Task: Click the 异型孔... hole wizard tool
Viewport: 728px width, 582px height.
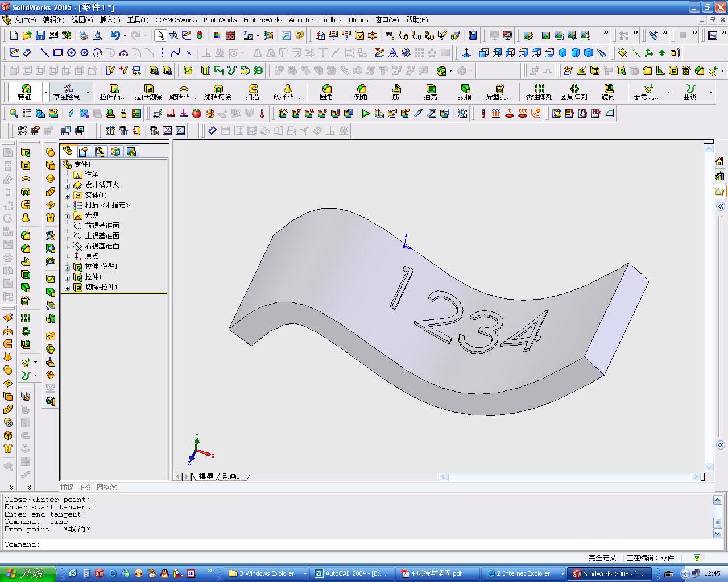Action: (499, 92)
